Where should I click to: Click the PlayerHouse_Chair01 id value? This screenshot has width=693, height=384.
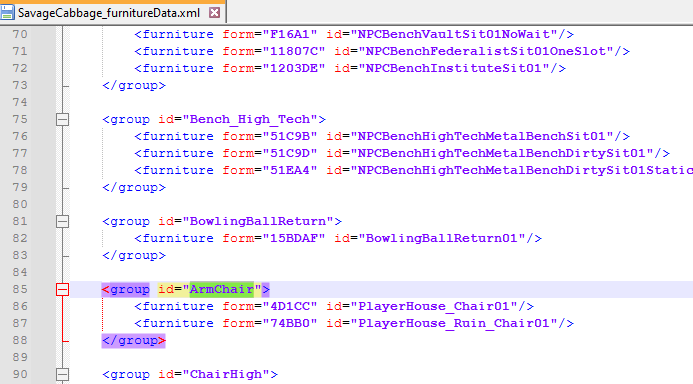[434, 306]
